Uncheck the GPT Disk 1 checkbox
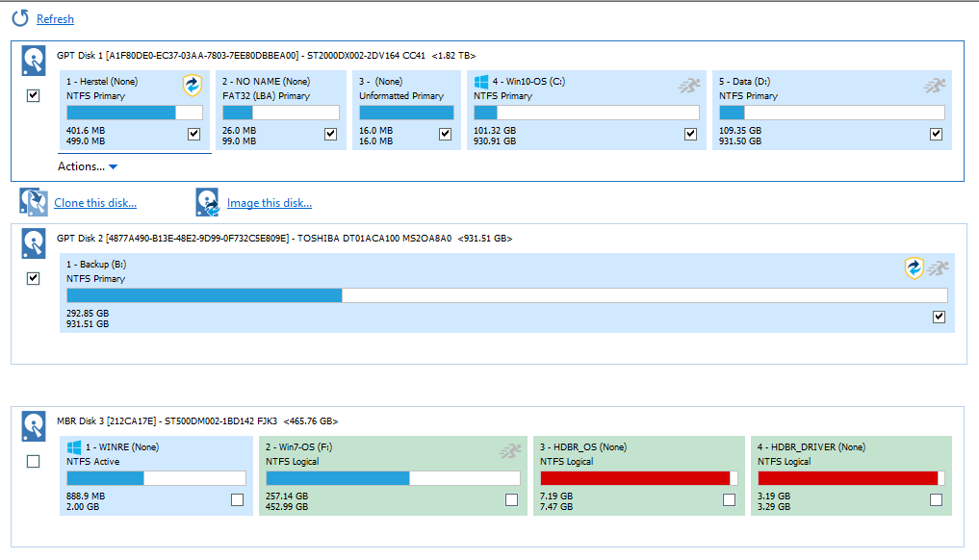Image resolution: width=979 pixels, height=560 pixels. [34, 96]
